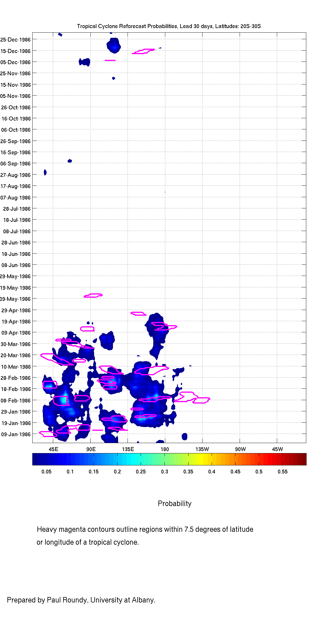Click the 06-Sep-1986 date label
This screenshot has height=644, width=322.
[15, 164]
